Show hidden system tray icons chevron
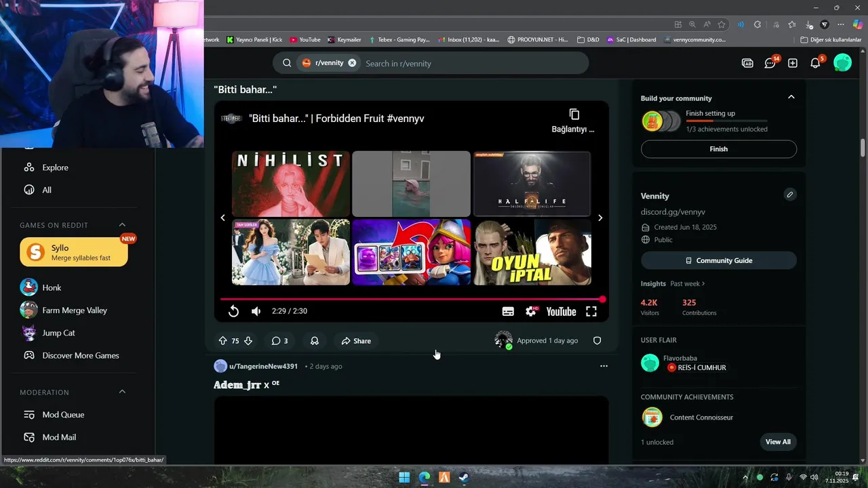 point(745,477)
